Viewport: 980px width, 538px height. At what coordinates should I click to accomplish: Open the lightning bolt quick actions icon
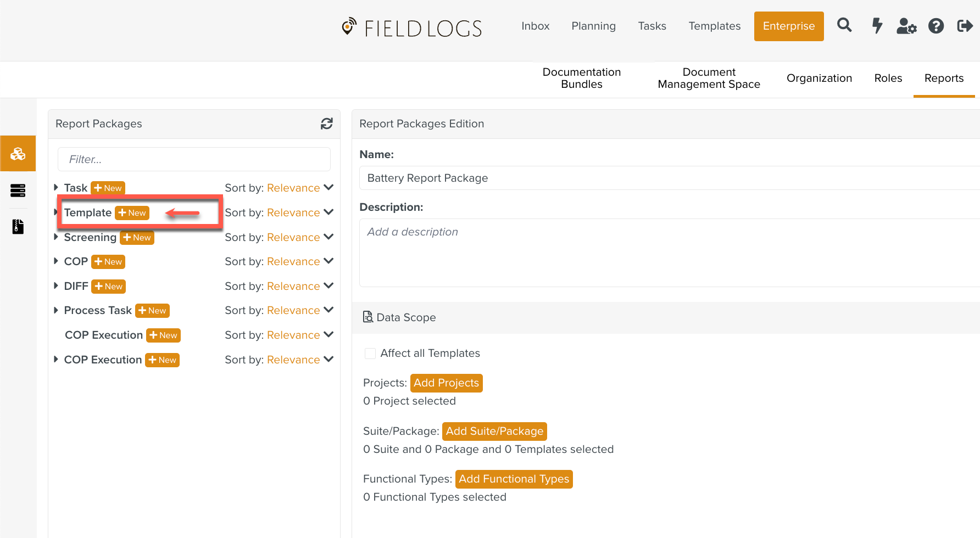pos(877,26)
